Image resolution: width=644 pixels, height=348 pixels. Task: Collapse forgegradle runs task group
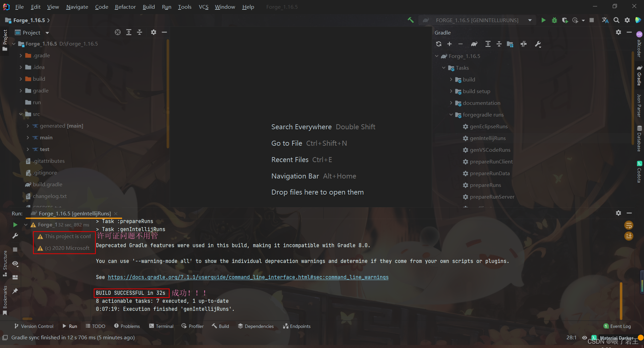coord(451,115)
